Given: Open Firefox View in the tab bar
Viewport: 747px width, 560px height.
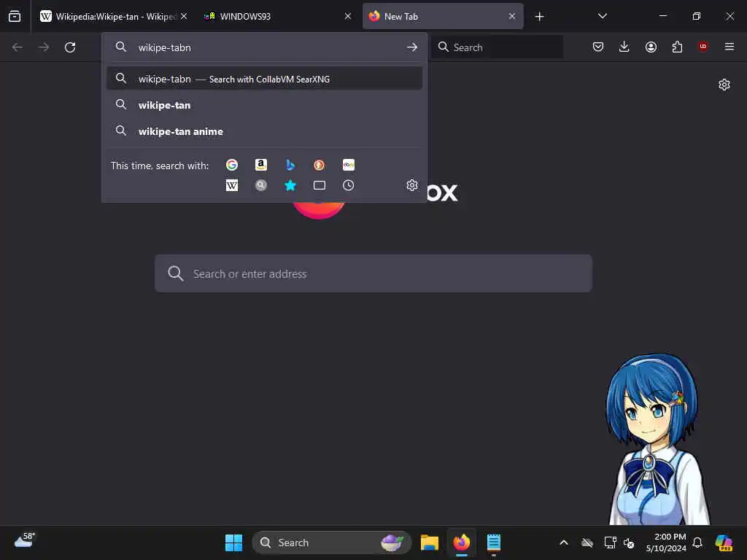Looking at the screenshot, I should (15, 16).
